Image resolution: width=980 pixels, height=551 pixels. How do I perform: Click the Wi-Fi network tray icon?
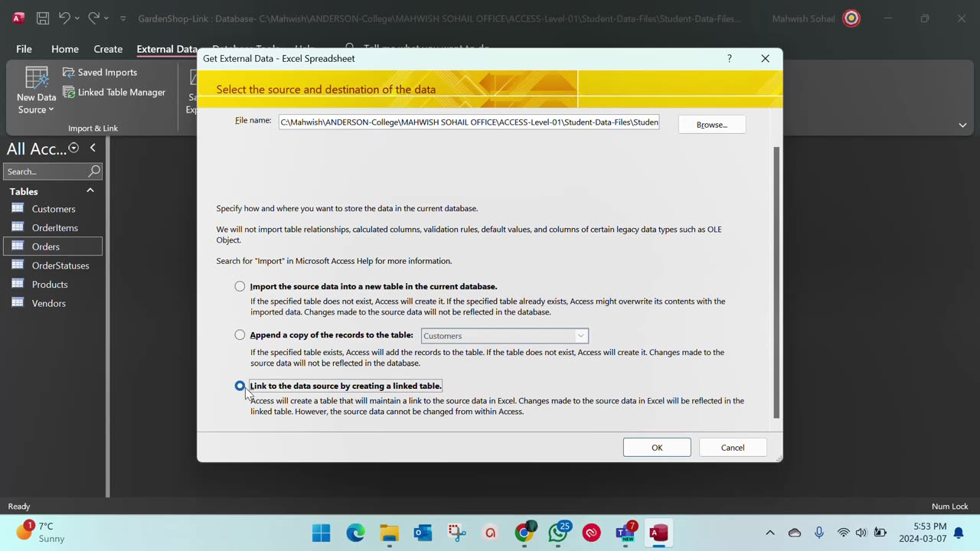click(844, 533)
